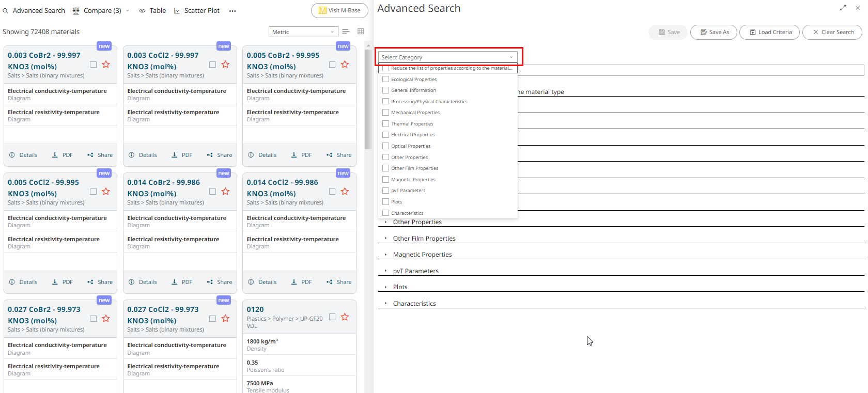Open the Metric units dropdown
Viewport: 868px width, 393px height.
click(303, 32)
